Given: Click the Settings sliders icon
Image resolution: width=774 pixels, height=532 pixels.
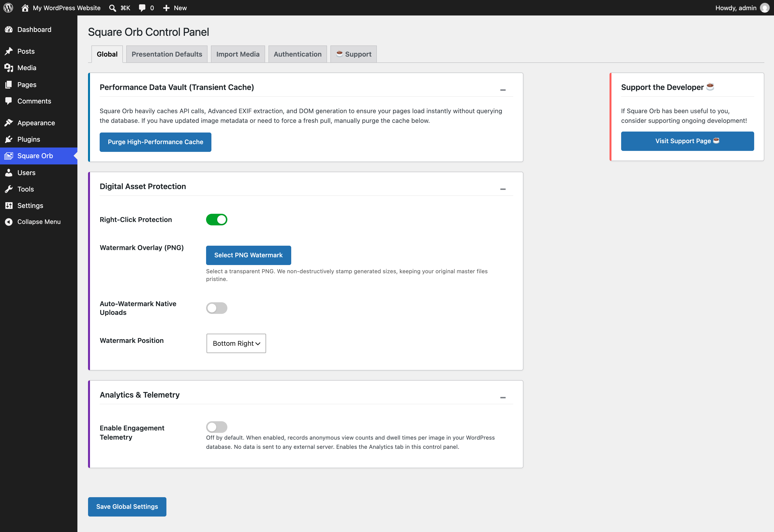Looking at the screenshot, I should [x=9, y=205].
